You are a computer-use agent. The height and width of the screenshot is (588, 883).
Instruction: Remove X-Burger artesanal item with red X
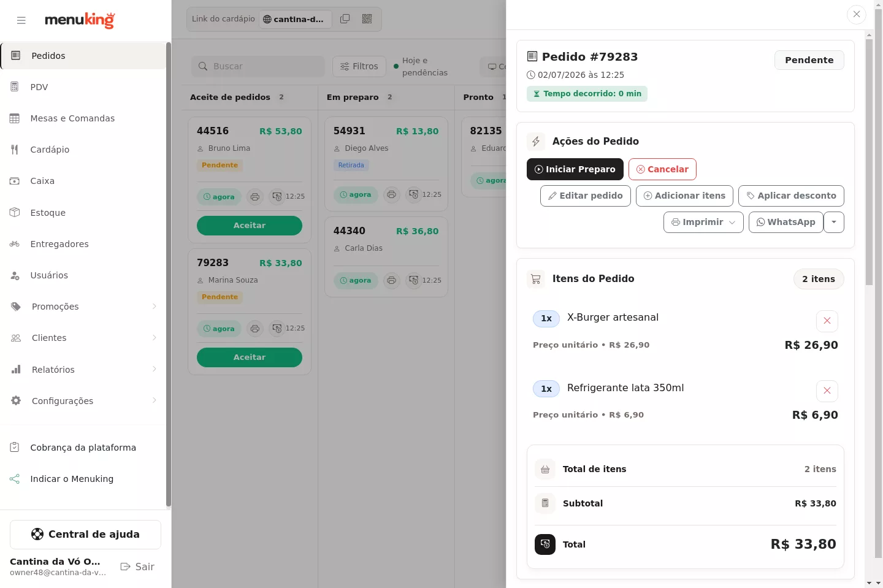[x=827, y=321]
